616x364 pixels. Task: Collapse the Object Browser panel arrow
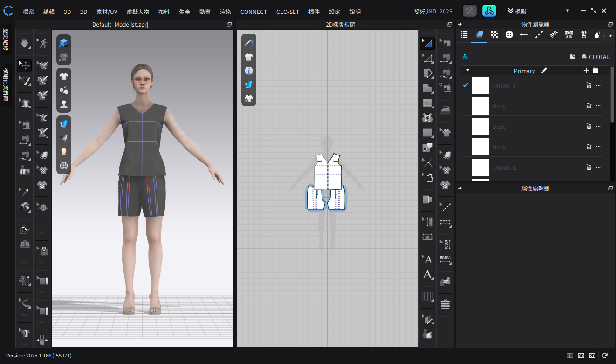[460, 24]
